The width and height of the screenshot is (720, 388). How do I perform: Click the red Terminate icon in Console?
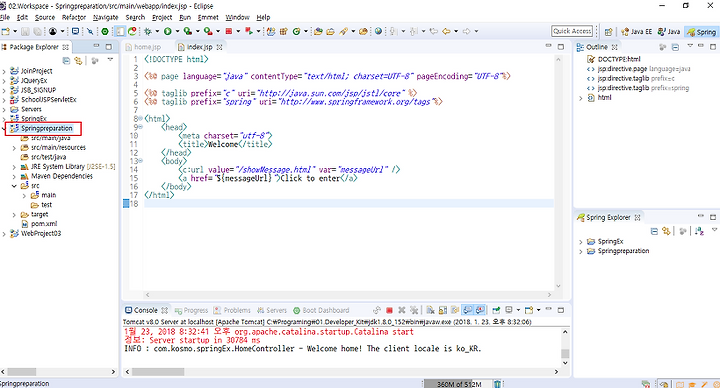(389, 310)
